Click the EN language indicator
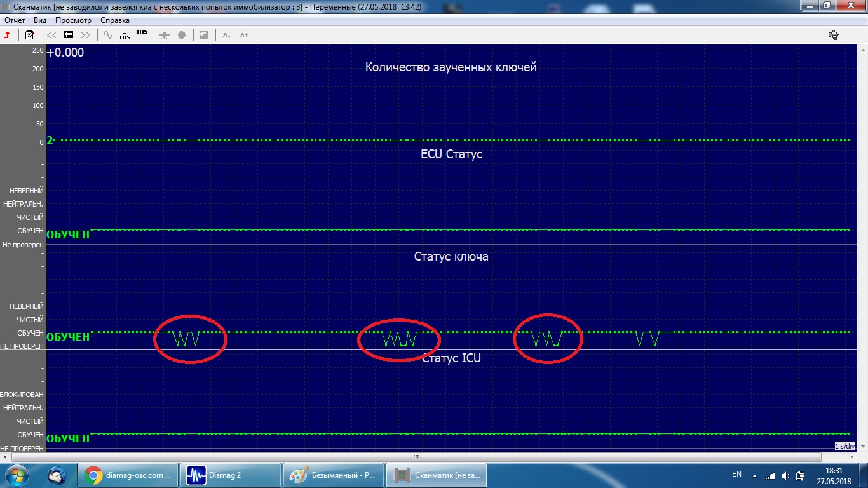The height and width of the screenshot is (488, 868). point(736,474)
